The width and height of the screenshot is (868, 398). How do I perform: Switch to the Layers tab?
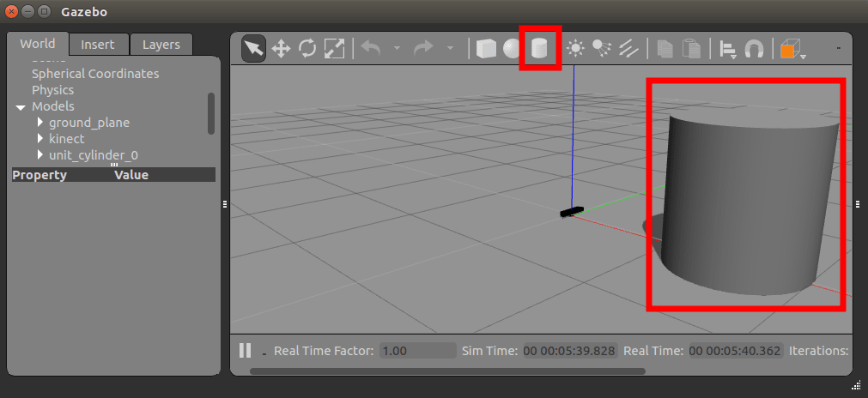161,45
